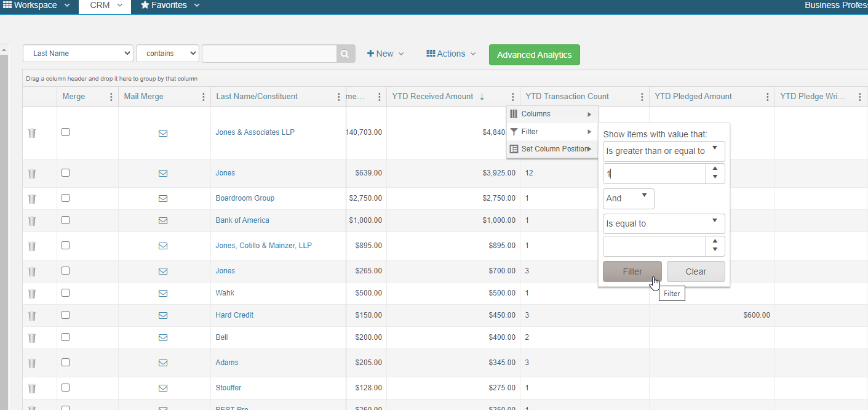The width and height of the screenshot is (868, 410).
Task: Choose Columns in the column menu
Action: tap(552, 114)
